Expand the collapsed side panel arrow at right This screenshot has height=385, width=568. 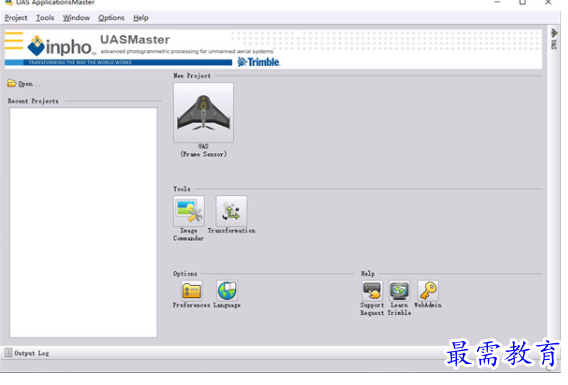(554, 33)
